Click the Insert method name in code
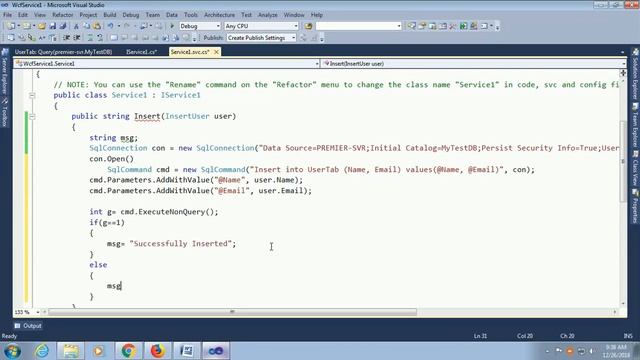640x360 pixels. coord(147,116)
